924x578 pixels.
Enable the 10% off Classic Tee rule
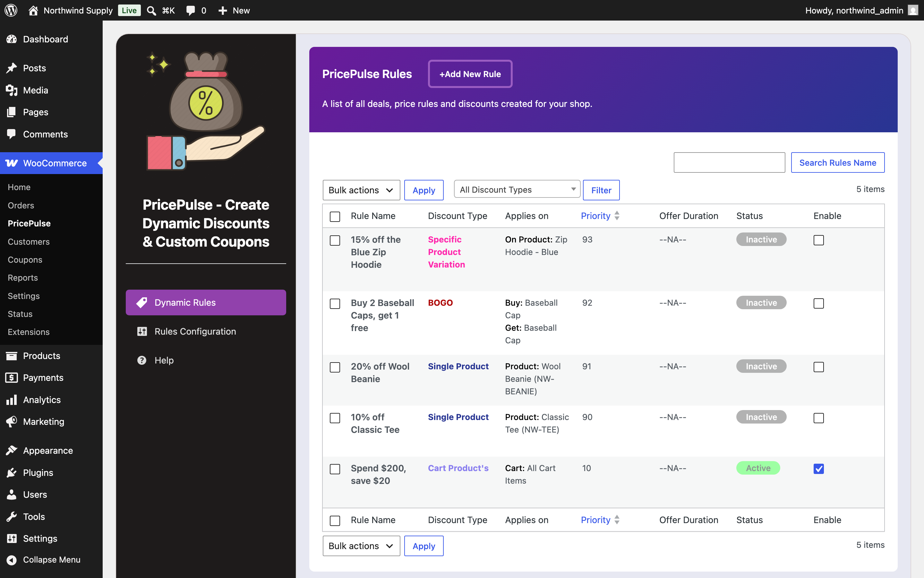tap(819, 418)
